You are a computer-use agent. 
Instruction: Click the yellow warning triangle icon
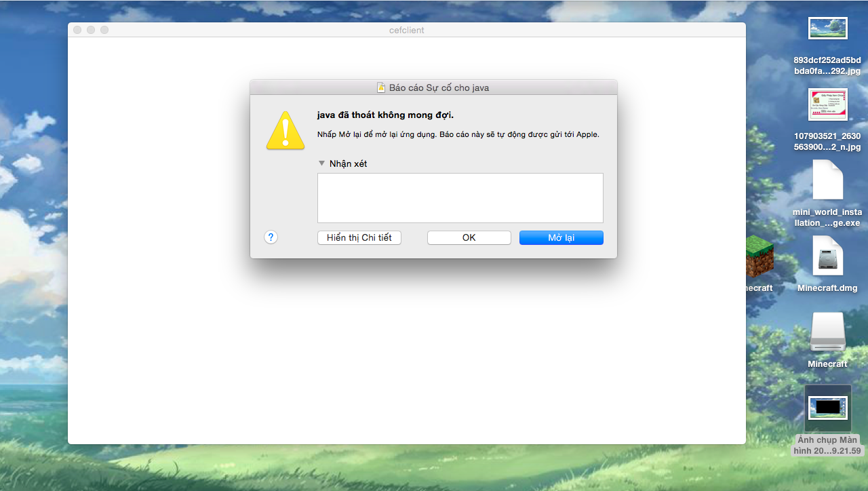(285, 130)
